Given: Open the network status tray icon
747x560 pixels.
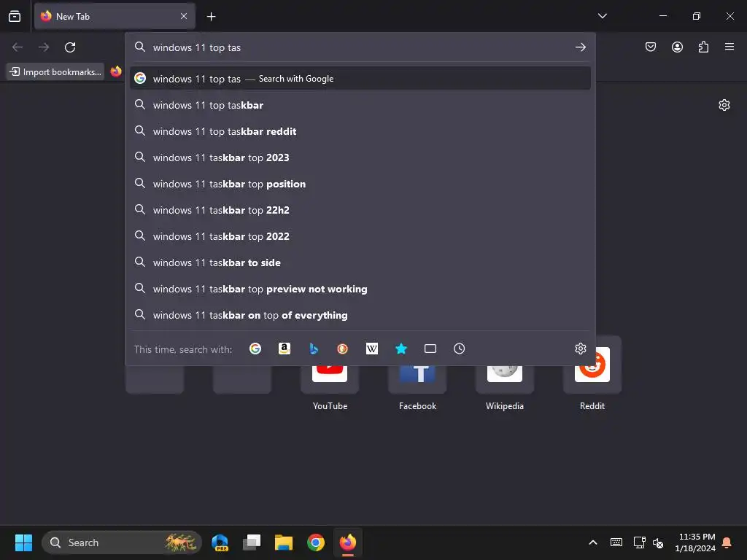Looking at the screenshot, I should [x=639, y=542].
